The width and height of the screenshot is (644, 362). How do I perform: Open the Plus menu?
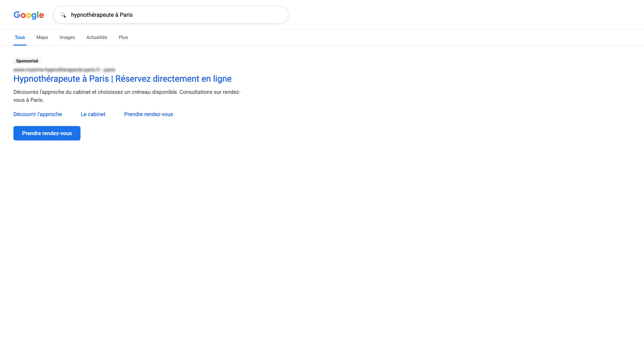[123, 37]
